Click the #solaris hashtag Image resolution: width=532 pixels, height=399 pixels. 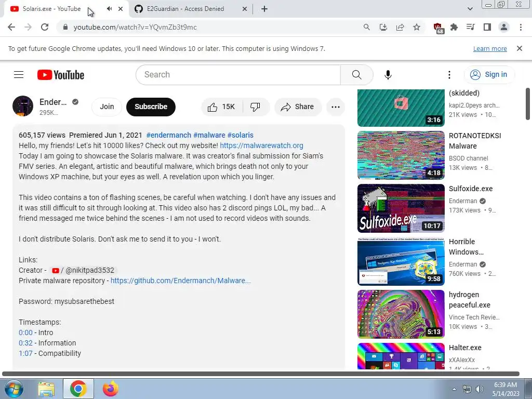tap(240, 135)
